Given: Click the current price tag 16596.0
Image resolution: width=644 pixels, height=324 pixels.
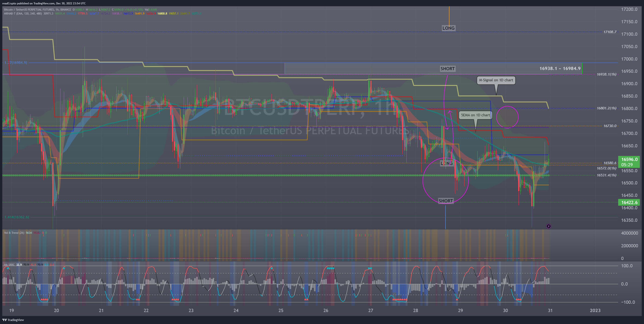Looking at the screenshot, I should coord(629,162).
